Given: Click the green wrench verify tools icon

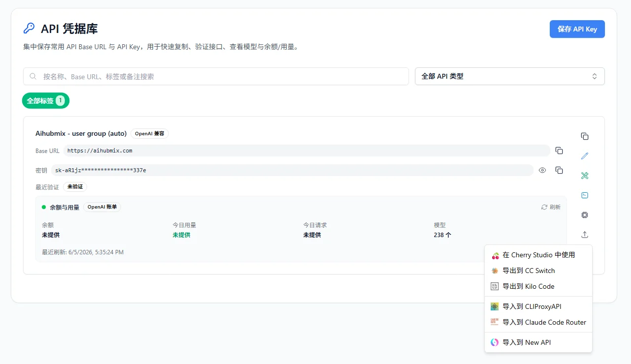Looking at the screenshot, I should tap(585, 176).
